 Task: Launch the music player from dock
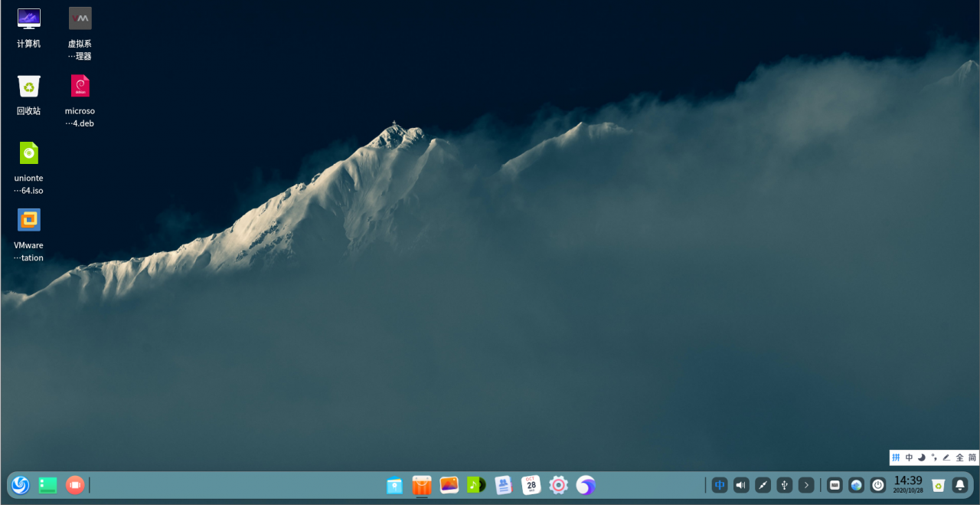[476, 485]
